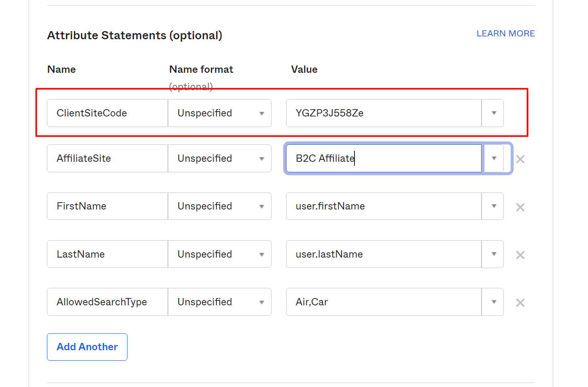Image resolution: width=588 pixels, height=387 pixels.
Task: Edit the ClientSiteCode name field
Action: point(107,113)
